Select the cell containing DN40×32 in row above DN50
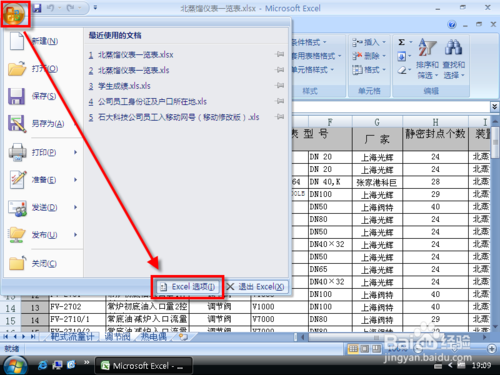Screen dimensions: 500x375 pos(330,244)
